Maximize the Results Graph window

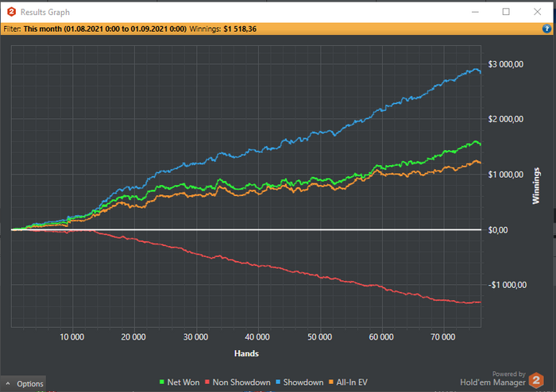coord(506,12)
